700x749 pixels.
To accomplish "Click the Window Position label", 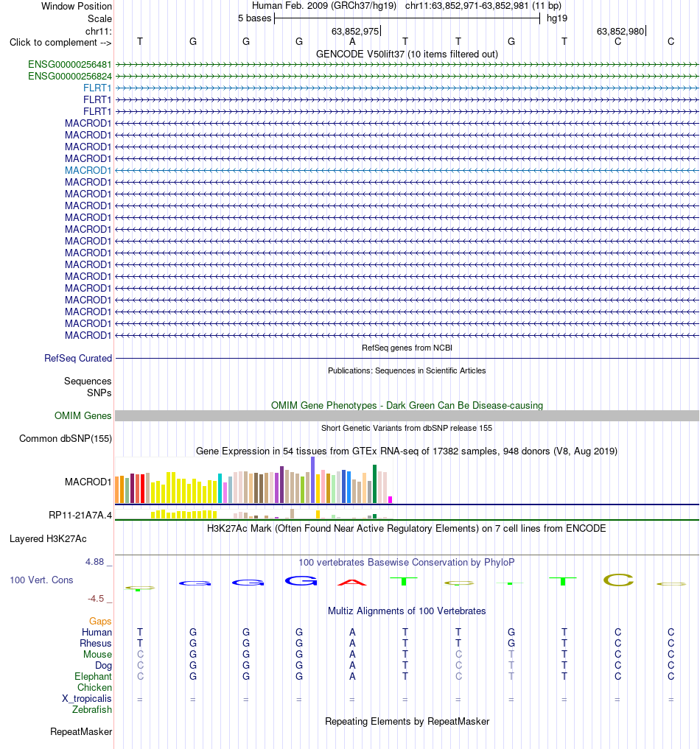I will 77,6.
